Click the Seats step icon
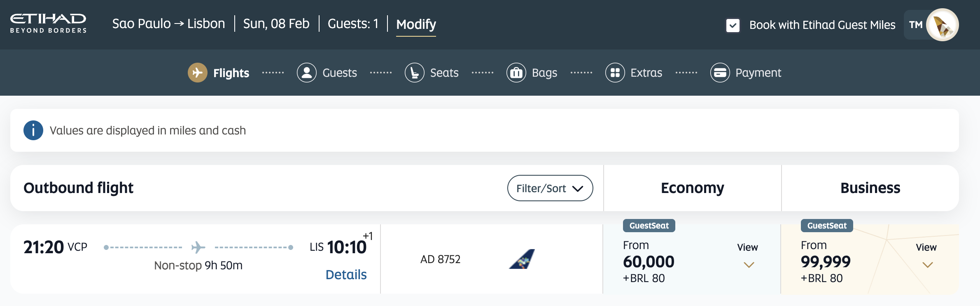This screenshot has width=980, height=306. (415, 73)
